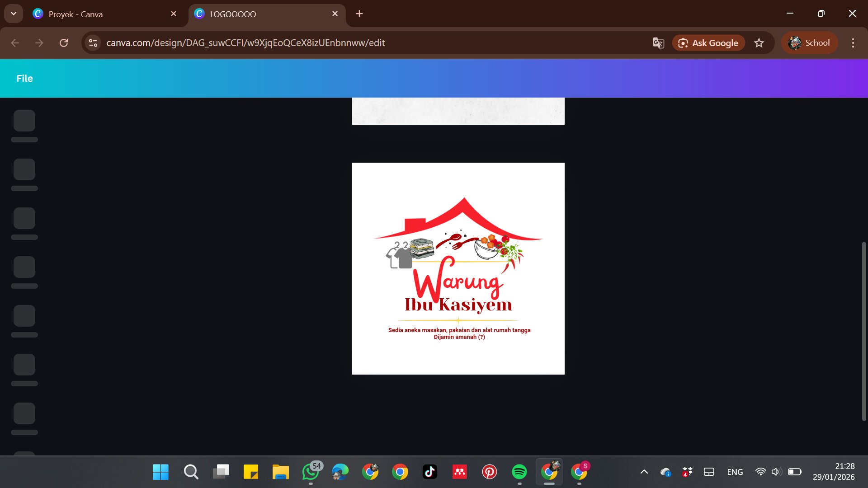868x488 pixels.
Task: Open Pinterest from the taskbar
Action: (489, 472)
